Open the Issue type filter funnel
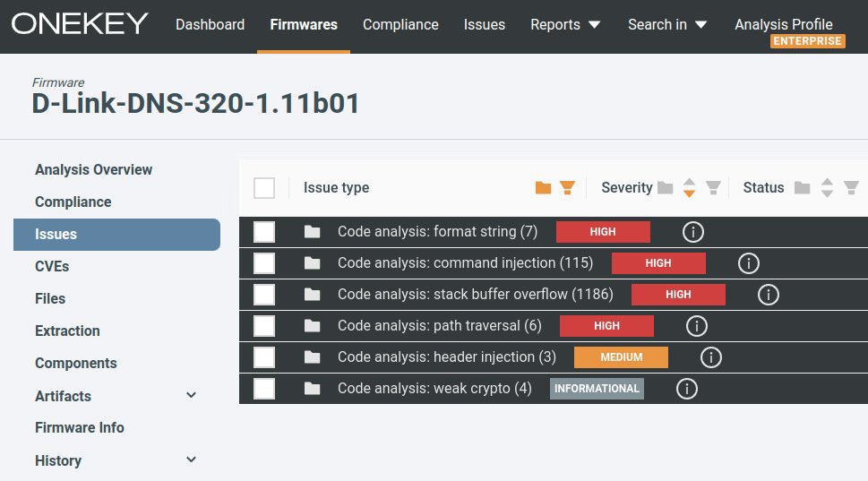The height and width of the screenshot is (481, 868). pos(567,188)
